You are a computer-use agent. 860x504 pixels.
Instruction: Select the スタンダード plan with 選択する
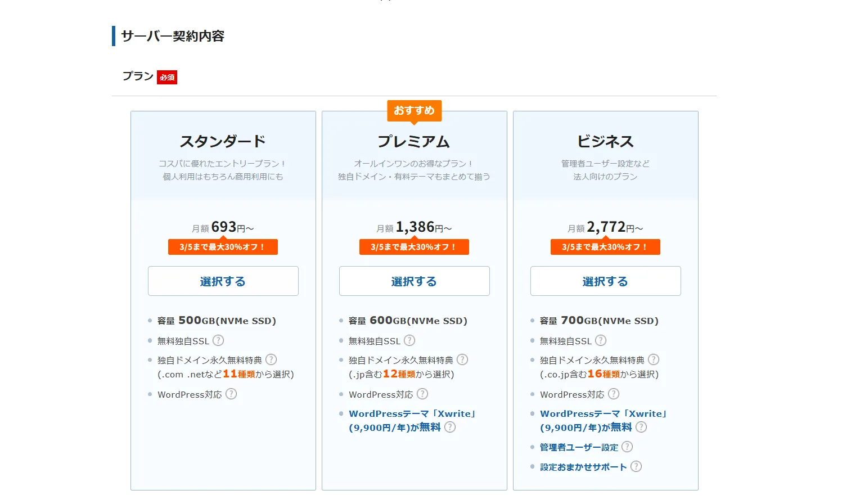point(223,281)
